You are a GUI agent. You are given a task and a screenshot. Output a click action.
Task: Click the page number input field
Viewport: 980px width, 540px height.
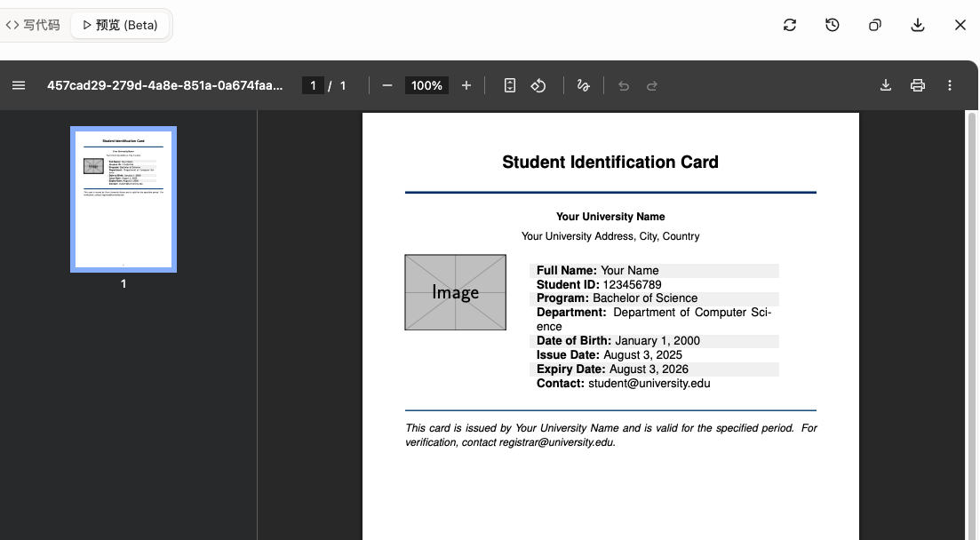313,85
